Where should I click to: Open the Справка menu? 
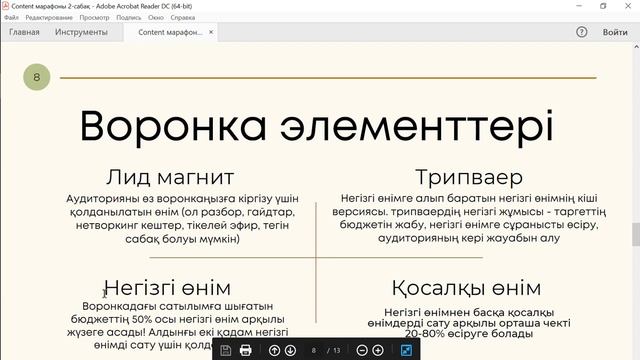pos(182,18)
